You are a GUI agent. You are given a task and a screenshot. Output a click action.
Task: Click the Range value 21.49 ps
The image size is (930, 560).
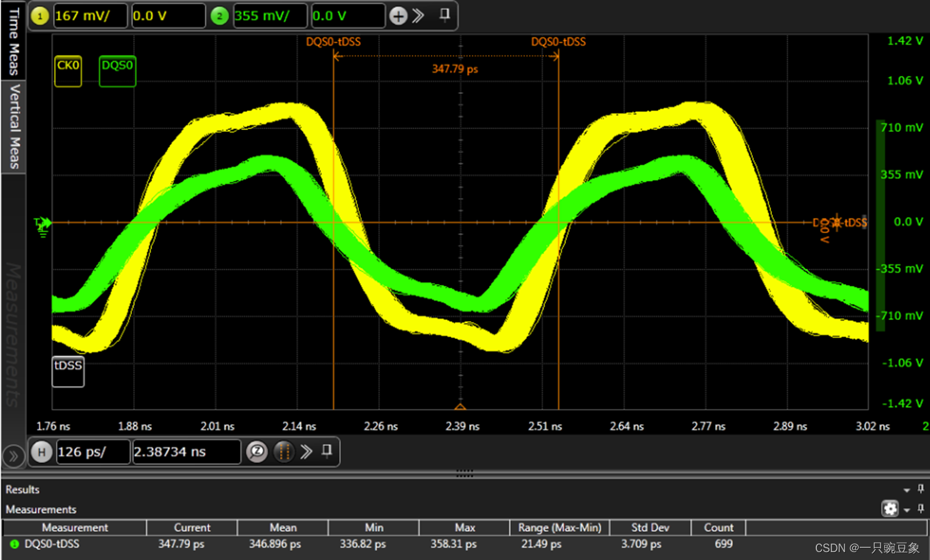541,544
